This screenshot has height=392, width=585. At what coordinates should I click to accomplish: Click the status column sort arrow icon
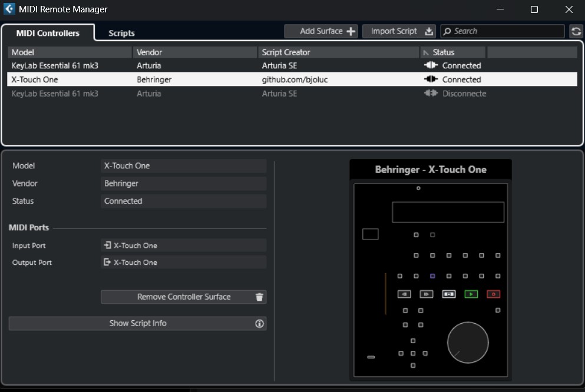click(426, 52)
